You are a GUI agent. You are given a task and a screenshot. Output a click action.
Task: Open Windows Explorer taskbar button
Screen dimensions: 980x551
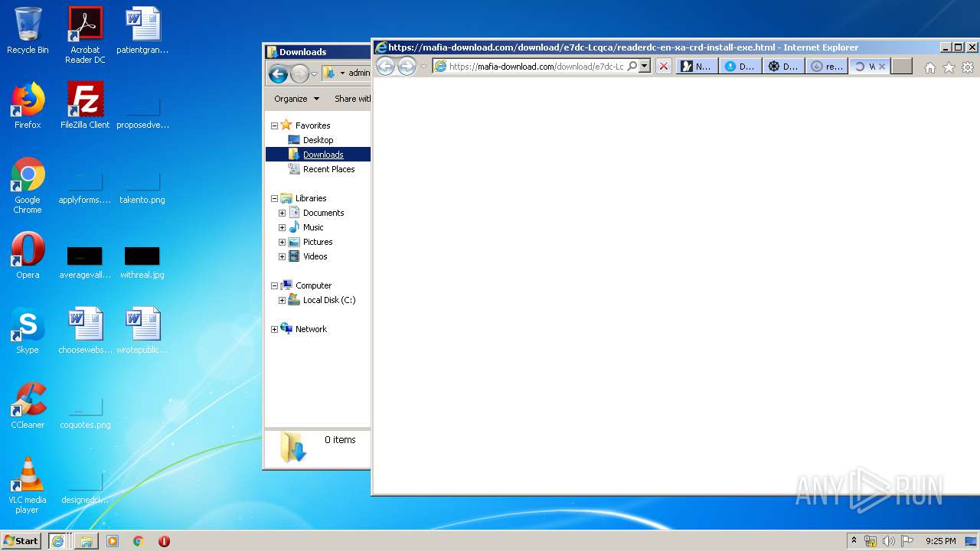[x=86, y=541]
